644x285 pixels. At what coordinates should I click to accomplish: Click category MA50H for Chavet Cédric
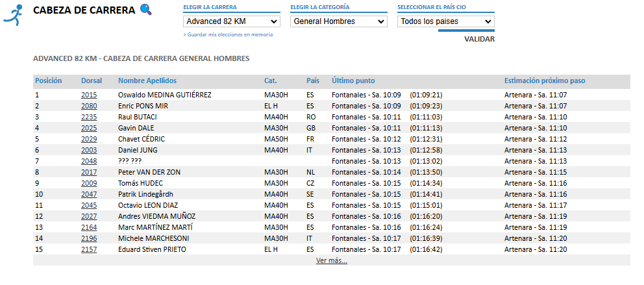[x=276, y=139]
